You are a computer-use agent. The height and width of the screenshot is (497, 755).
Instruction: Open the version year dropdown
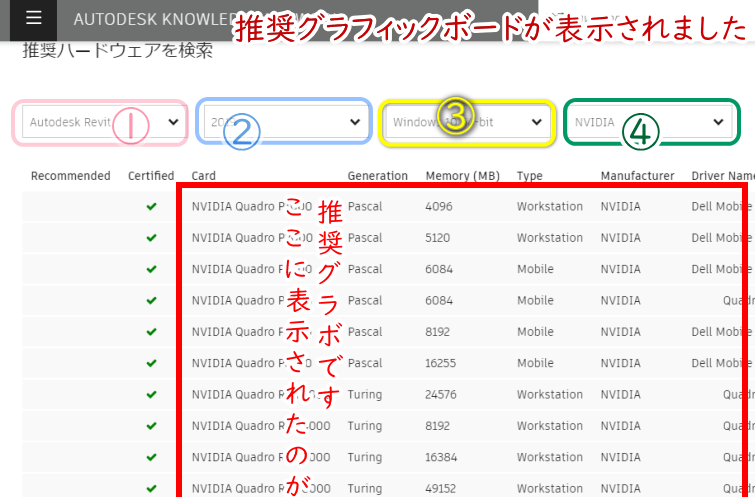point(286,122)
